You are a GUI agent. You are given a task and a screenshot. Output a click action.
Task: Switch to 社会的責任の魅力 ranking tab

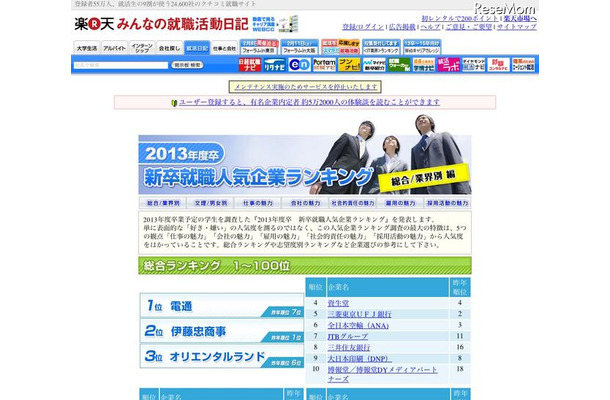click(352, 203)
